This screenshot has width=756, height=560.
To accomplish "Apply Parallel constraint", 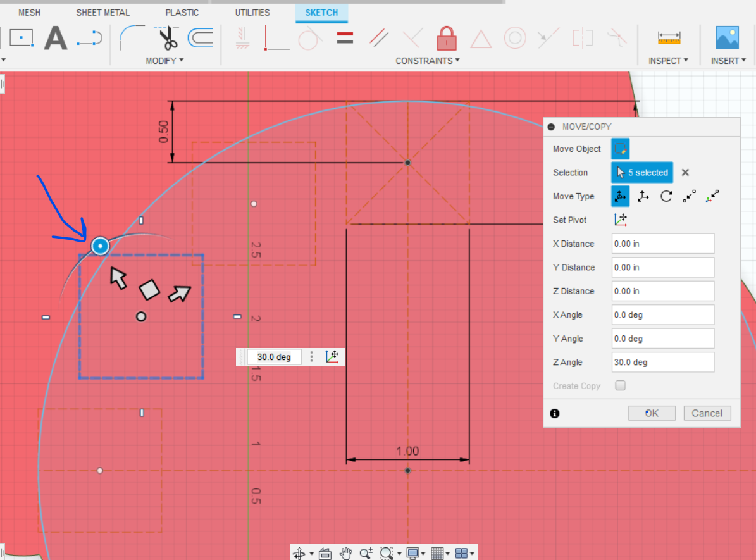I will 379,37.
